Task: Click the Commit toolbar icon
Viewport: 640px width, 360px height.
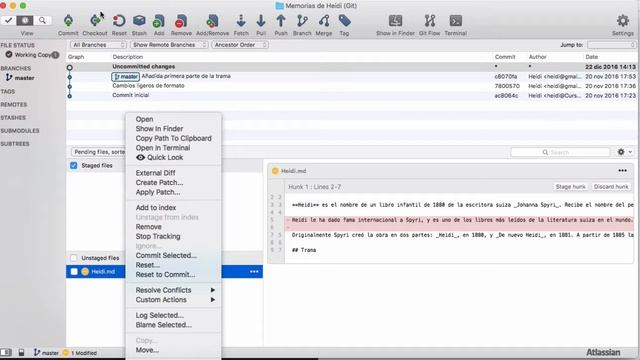Action: click(68, 21)
